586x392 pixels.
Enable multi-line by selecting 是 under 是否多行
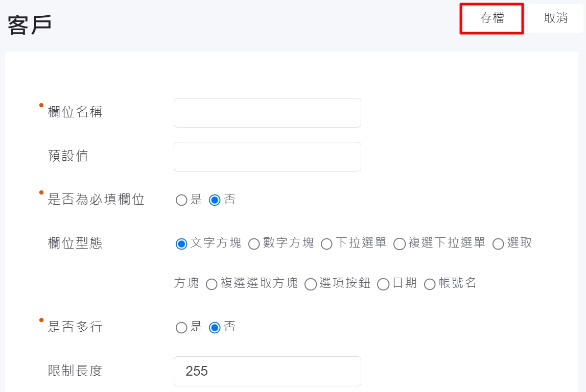[181, 328]
